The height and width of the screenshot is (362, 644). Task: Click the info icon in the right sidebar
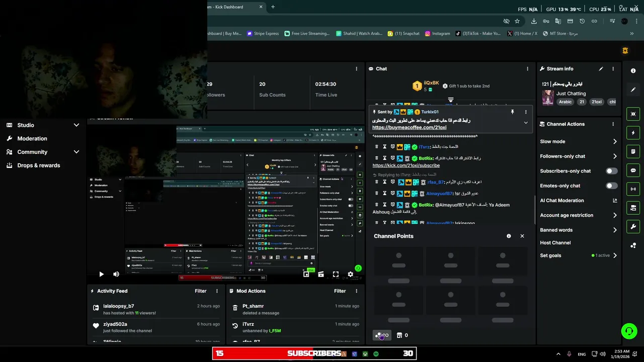coord(633,71)
